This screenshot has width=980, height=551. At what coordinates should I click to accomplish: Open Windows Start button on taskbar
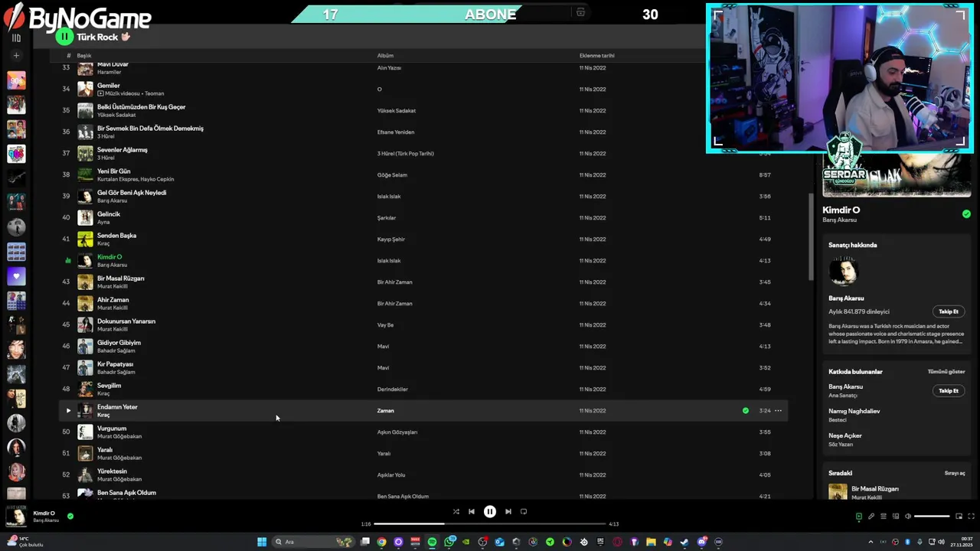click(x=262, y=542)
